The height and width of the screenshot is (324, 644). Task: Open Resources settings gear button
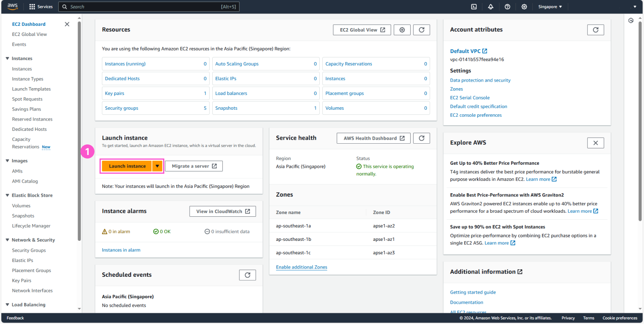[x=402, y=30]
